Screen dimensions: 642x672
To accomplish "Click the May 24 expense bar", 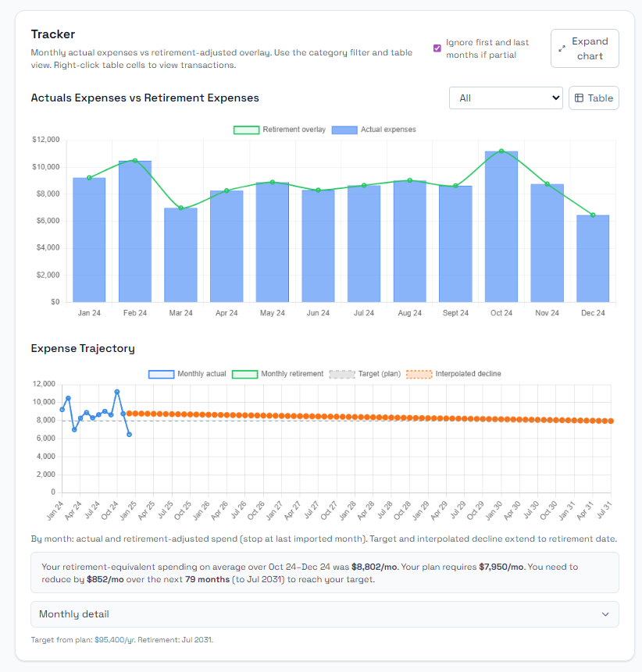I will point(273,242).
